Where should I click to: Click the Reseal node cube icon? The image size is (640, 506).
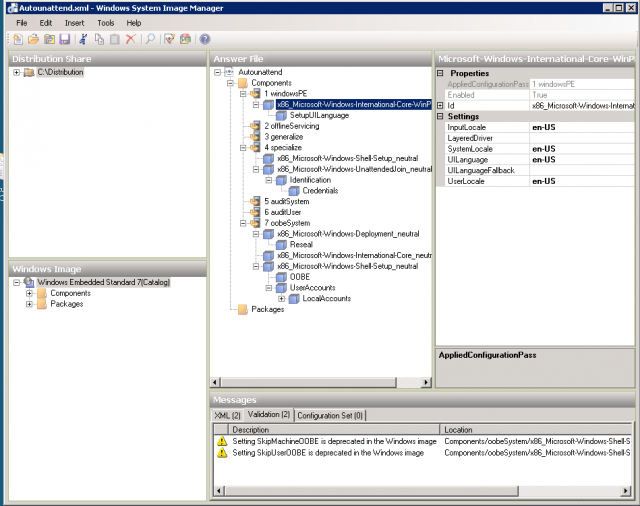point(281,244)
